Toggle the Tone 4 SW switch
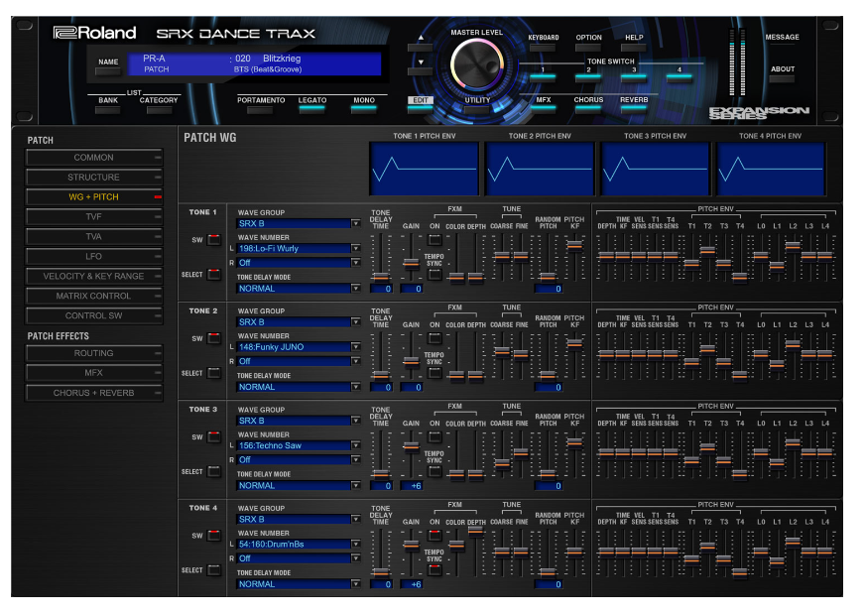Viewport: 865px width, 616px height. click(214, 536)
